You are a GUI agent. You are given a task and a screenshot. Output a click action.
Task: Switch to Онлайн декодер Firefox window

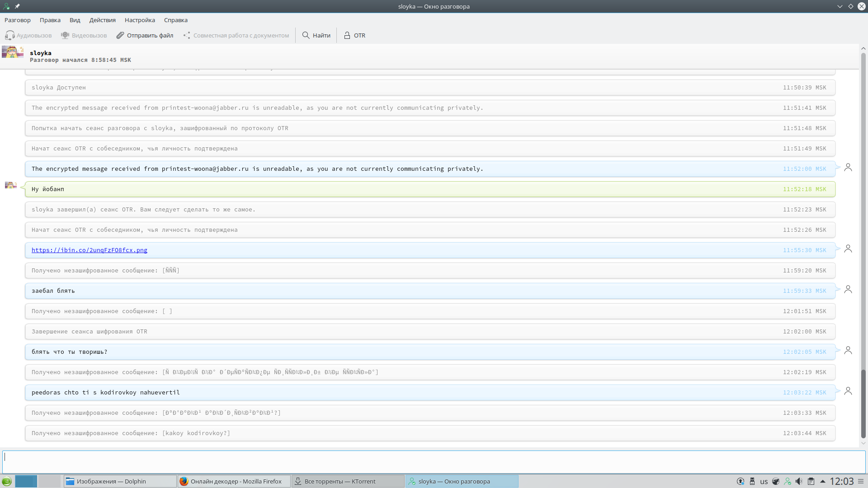(x=234, y=481)
